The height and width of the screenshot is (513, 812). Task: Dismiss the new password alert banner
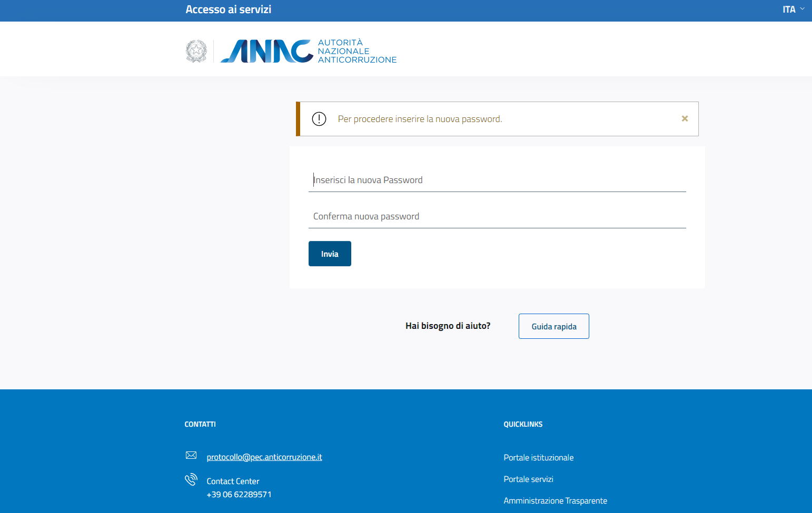point(685,119)
